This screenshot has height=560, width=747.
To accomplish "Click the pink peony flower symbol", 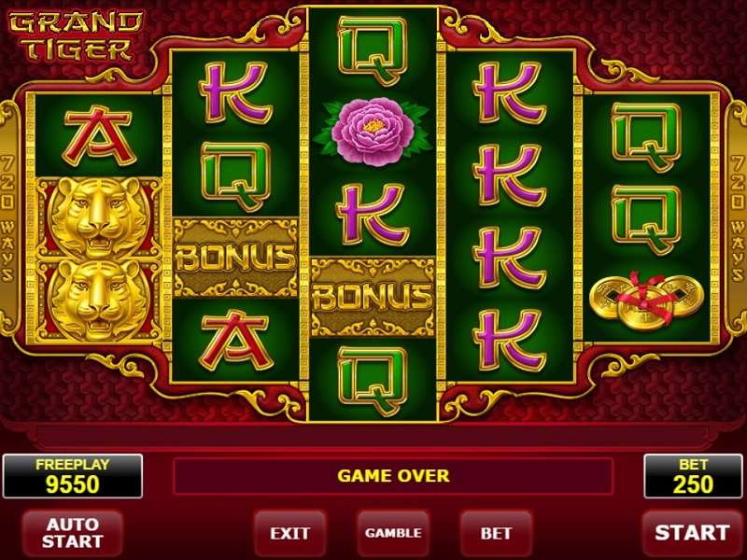I will [x=373, y=131].
